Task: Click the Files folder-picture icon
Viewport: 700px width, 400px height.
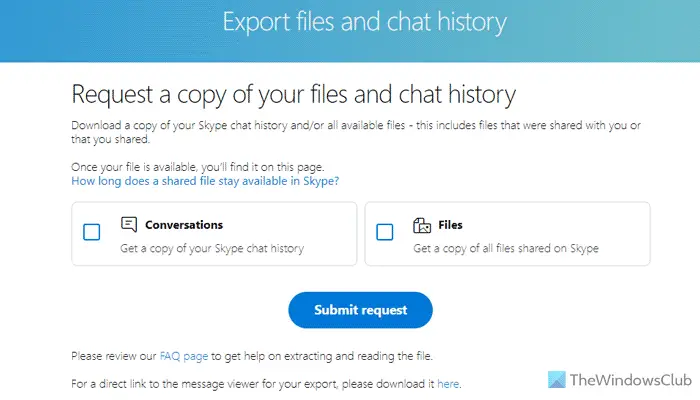Action: tap(422, 225)
